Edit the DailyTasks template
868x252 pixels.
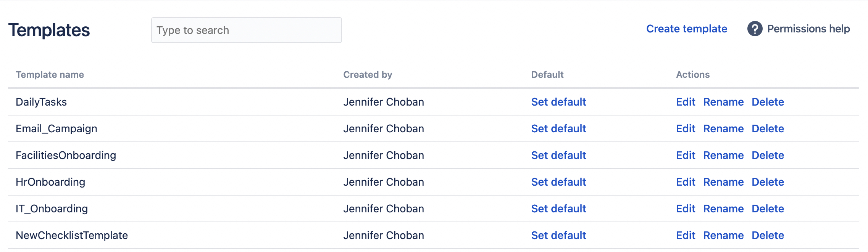point(686,102)
